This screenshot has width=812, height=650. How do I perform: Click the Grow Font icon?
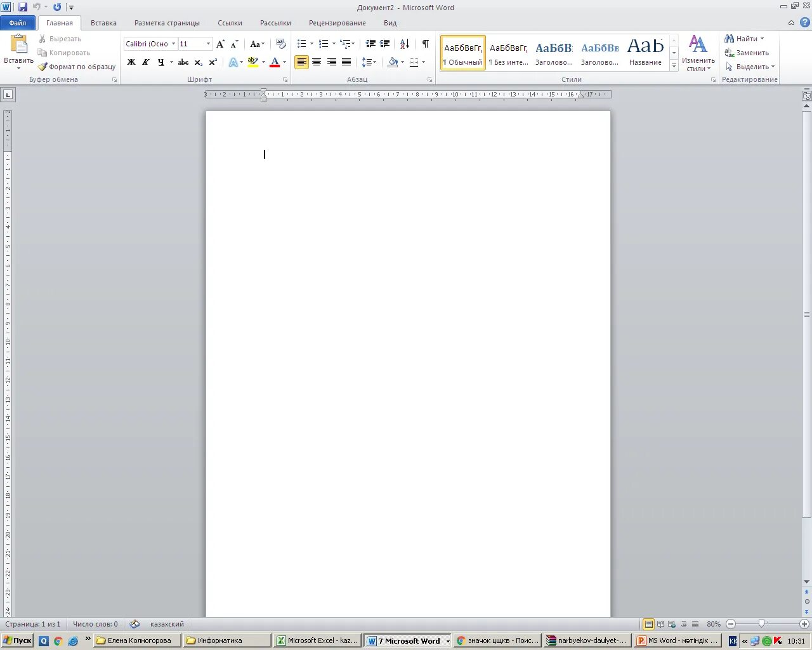click(220, 44)
